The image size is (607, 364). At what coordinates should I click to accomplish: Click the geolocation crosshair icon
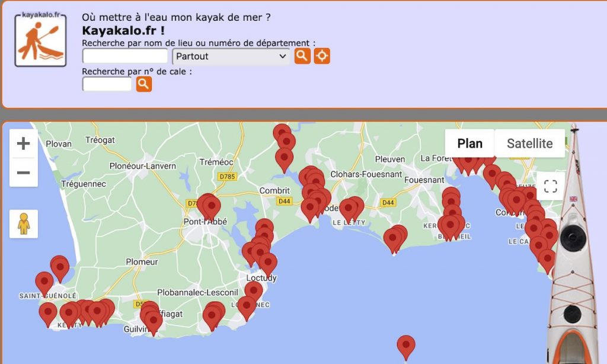[322, 55]
